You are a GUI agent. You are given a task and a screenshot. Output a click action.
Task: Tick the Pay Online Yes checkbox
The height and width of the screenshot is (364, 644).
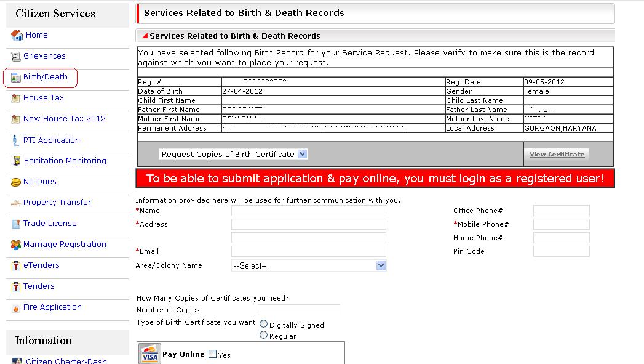coord(212,355)
